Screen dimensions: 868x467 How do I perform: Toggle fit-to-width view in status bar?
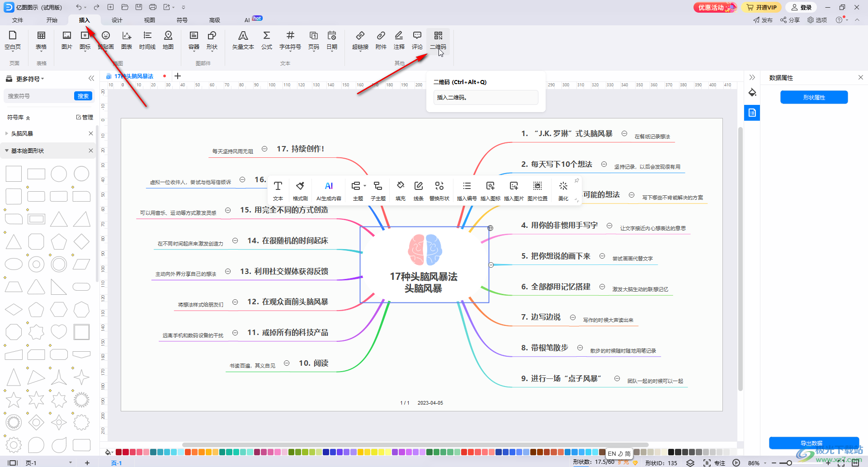click(855, 462)
